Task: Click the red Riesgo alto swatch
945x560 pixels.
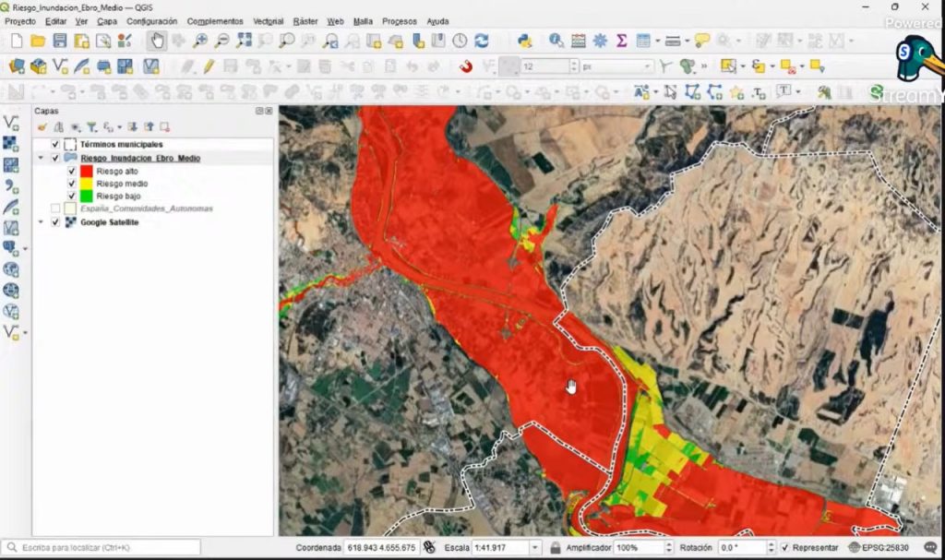Action: pyautogui.click(x=87, y=172)
